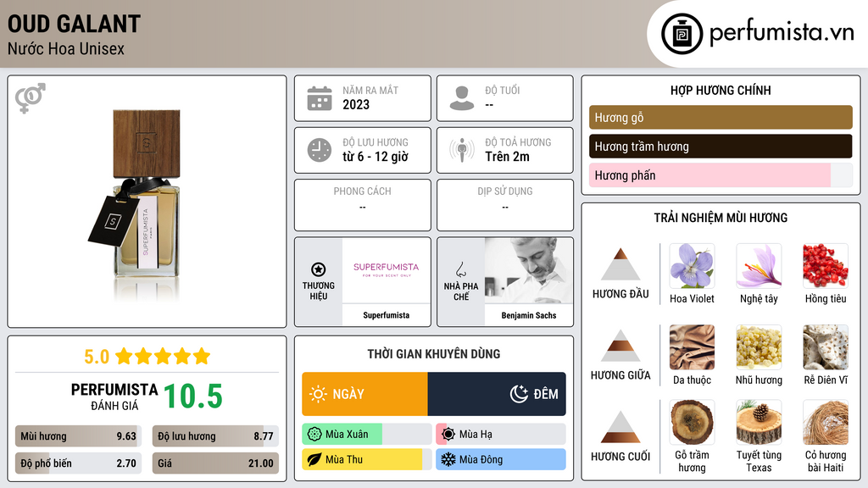Image resolution: width=868 pixels, height=488 pixels.
Task: Click the Độ lưu hương 8.77 score bar
Action: pos(215,436)
